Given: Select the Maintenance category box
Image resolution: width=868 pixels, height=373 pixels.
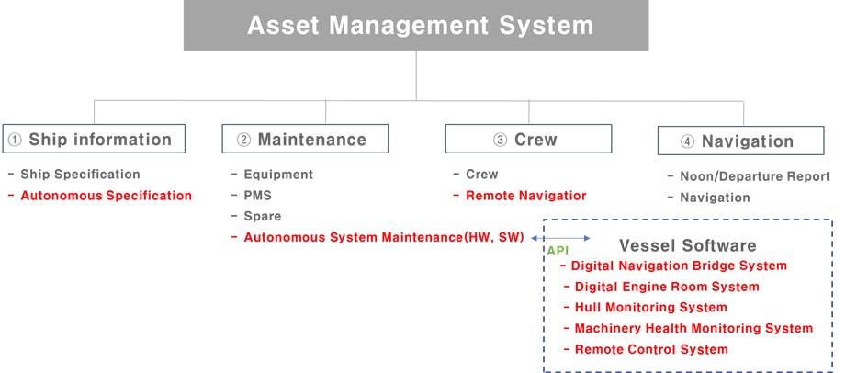Looking at the screenshot, I should 305,139.
